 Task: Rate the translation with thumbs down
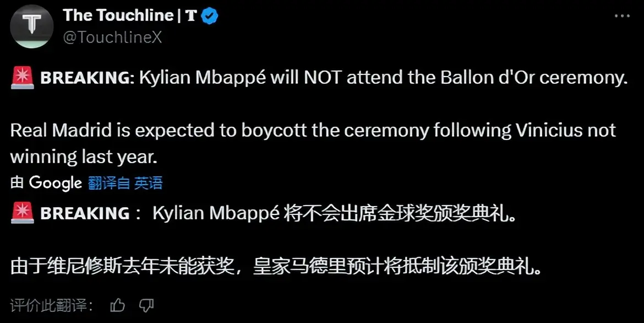point(146,305)
